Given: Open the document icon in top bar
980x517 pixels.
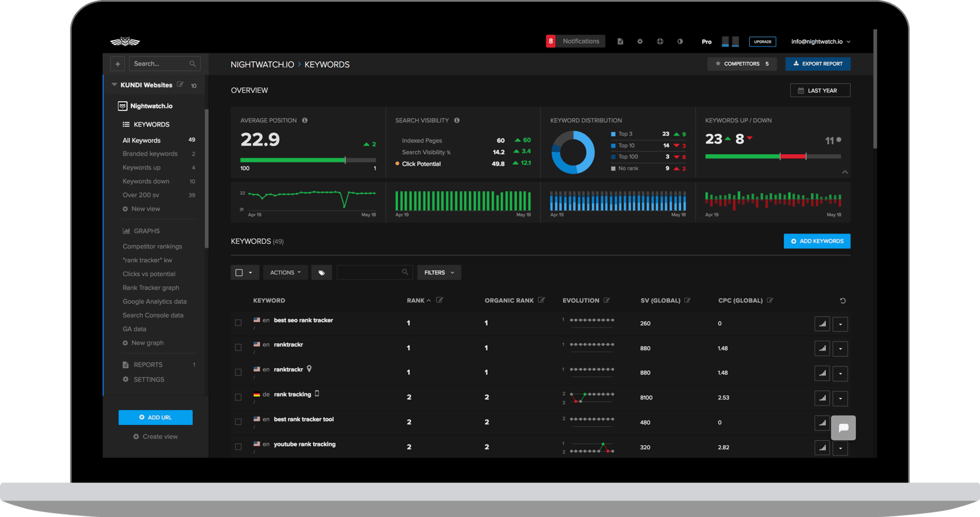Looking at the screenshot, I should (x=620, y=42).
